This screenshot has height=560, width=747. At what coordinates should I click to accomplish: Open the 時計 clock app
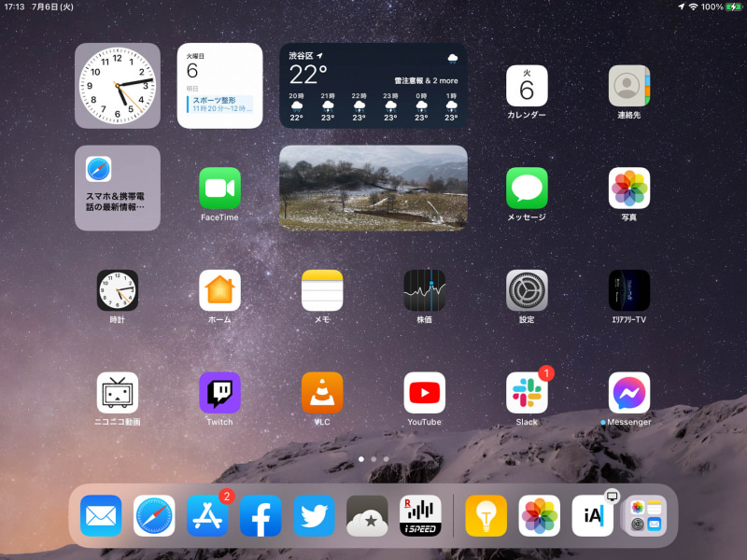coord(118,290)
